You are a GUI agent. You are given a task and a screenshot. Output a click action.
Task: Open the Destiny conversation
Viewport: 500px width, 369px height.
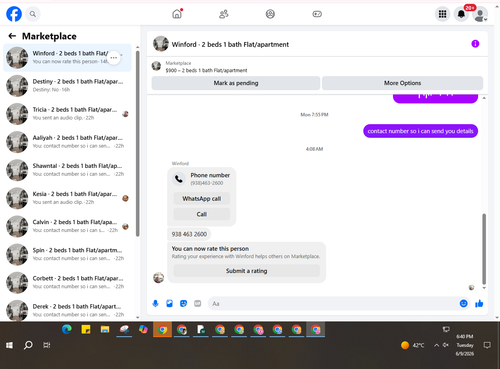tap(67, 86)
